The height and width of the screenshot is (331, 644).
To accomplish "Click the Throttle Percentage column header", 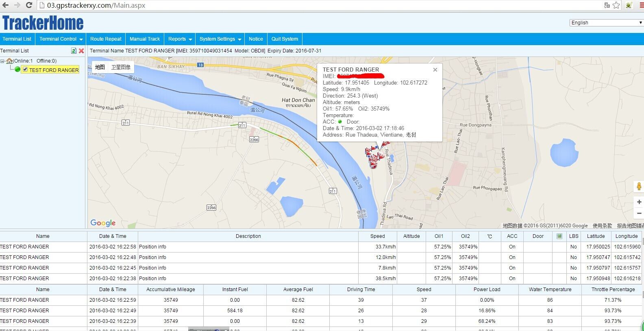I will [613, 290].
